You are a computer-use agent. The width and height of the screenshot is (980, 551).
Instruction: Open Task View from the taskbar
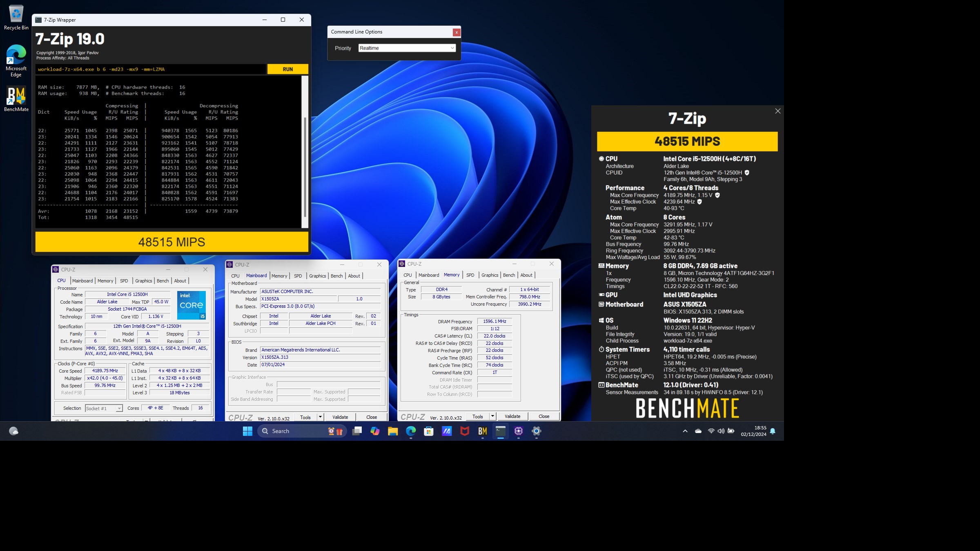[x=357, y=431]
